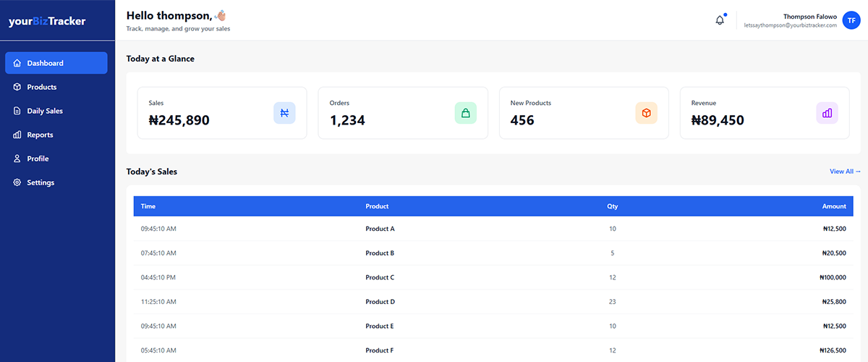Image resolution: width=868 pixels, height=362 pixels.
Task: Select the Qty column header
Action: (x=612, y=206)
